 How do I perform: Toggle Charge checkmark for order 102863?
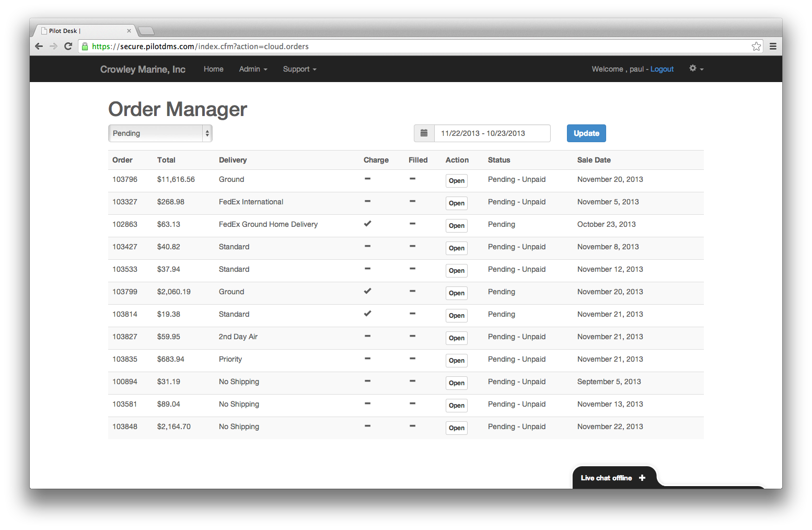pyautogui.click(x=367, y=223)
